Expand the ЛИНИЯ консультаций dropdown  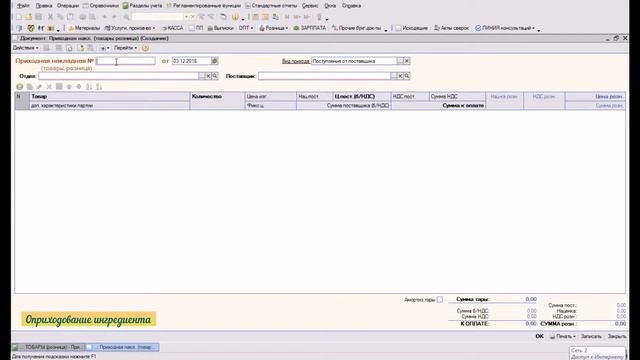pos(505,28)
